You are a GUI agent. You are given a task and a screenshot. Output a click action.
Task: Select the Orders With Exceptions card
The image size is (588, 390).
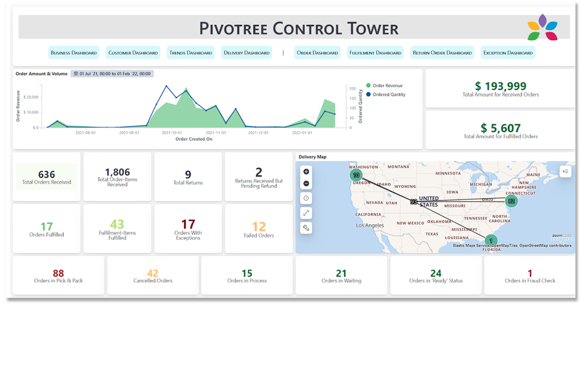(188, 229)
